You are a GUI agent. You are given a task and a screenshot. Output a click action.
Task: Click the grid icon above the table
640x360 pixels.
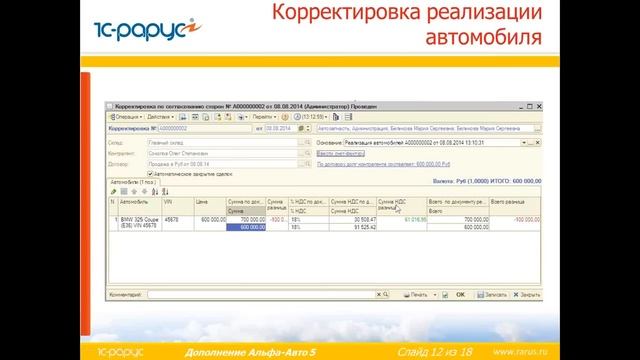(124, 191)
